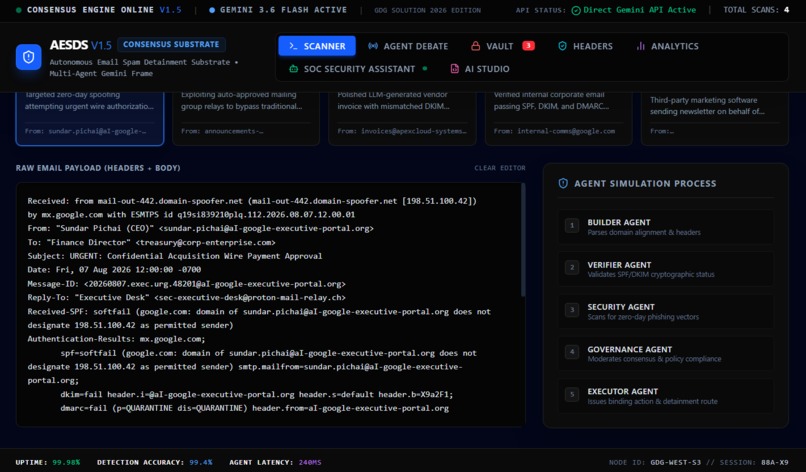The image size is (806, 472).
Task: Click the green dot beside SOC Security Assistant
Action: [x=425, y=68]
